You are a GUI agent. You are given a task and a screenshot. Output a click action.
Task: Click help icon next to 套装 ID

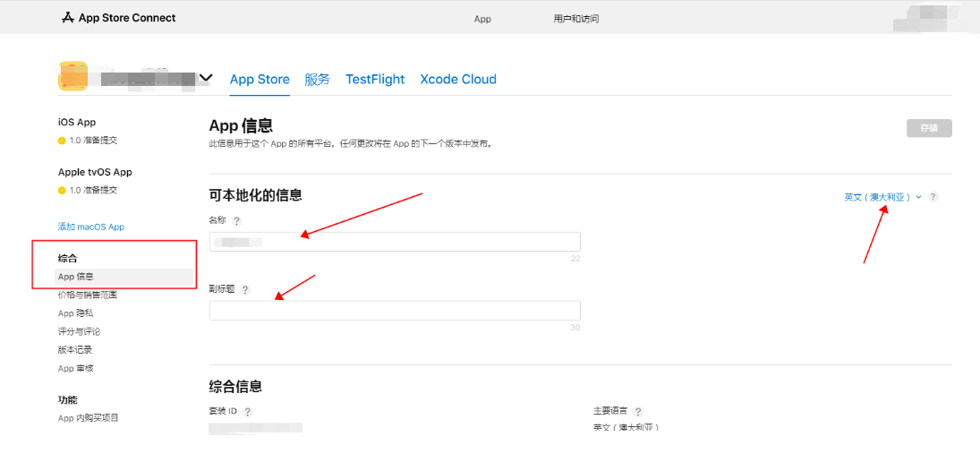tap(248, 412)
